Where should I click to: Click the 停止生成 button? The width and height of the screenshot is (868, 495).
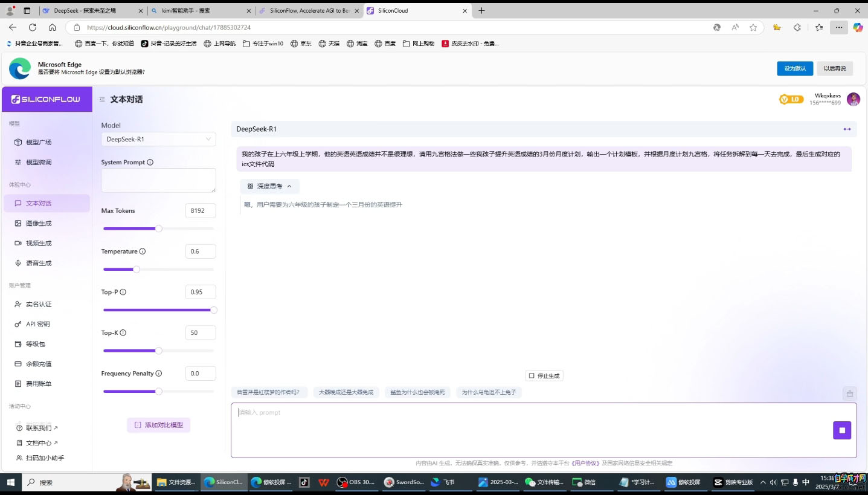pos(544,376)
